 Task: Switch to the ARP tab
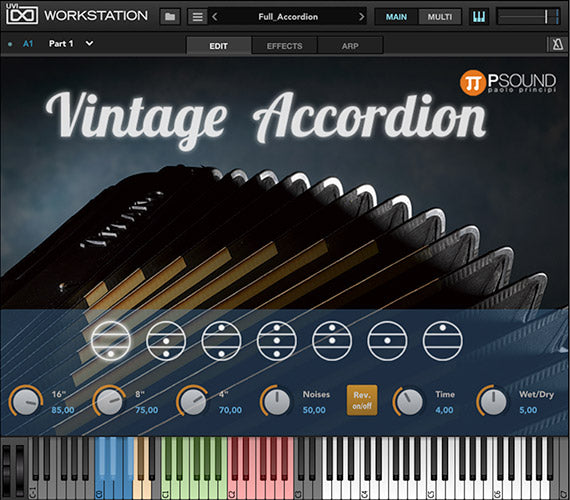350,46
